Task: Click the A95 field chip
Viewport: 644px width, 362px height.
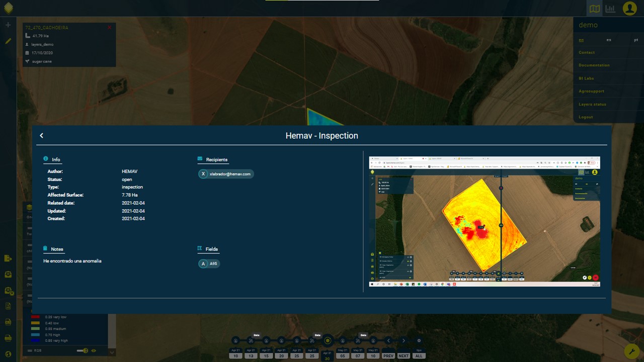Action: (209, 263)
